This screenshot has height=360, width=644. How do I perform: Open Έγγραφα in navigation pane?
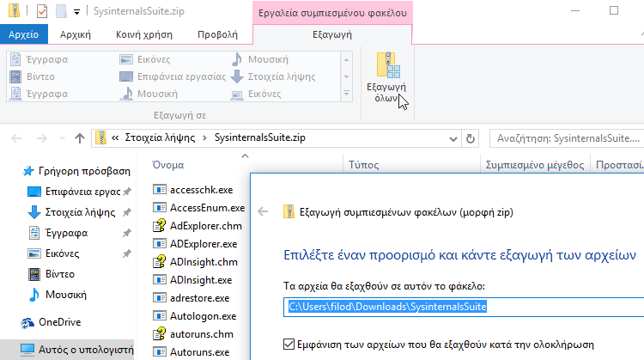click(58, 233)
